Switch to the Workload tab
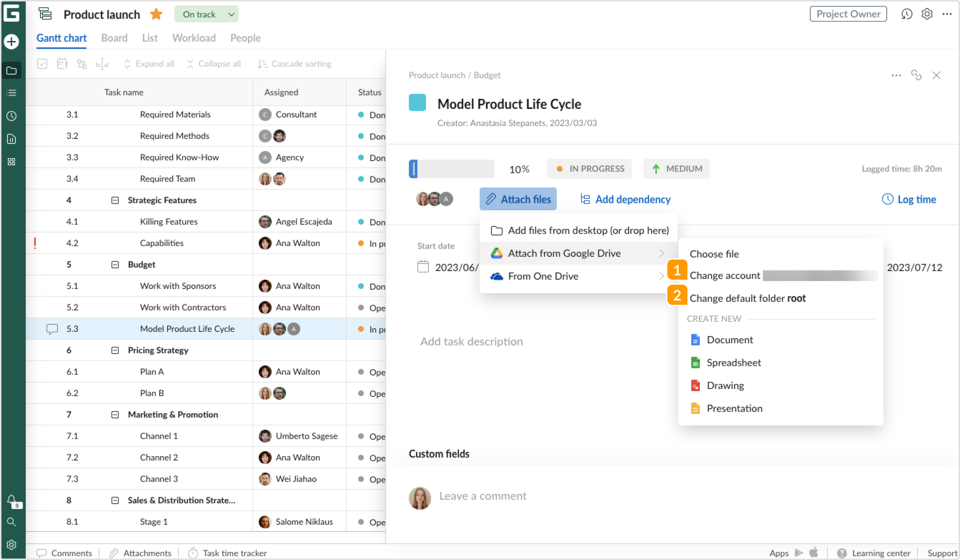 point(194,38)
